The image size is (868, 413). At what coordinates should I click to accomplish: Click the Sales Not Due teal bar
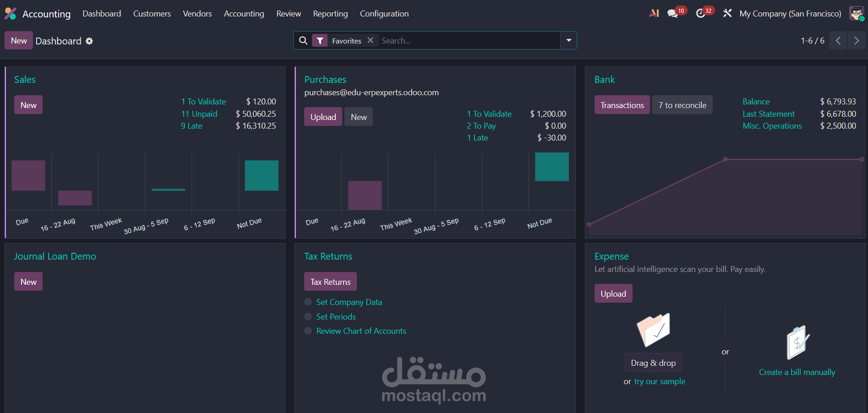(262, 175)
